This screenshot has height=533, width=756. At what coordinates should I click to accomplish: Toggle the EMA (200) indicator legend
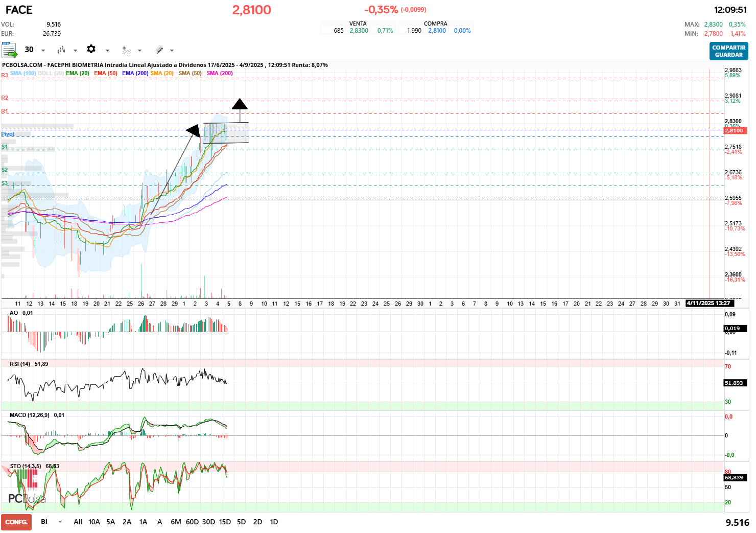(x=135, y=73)
